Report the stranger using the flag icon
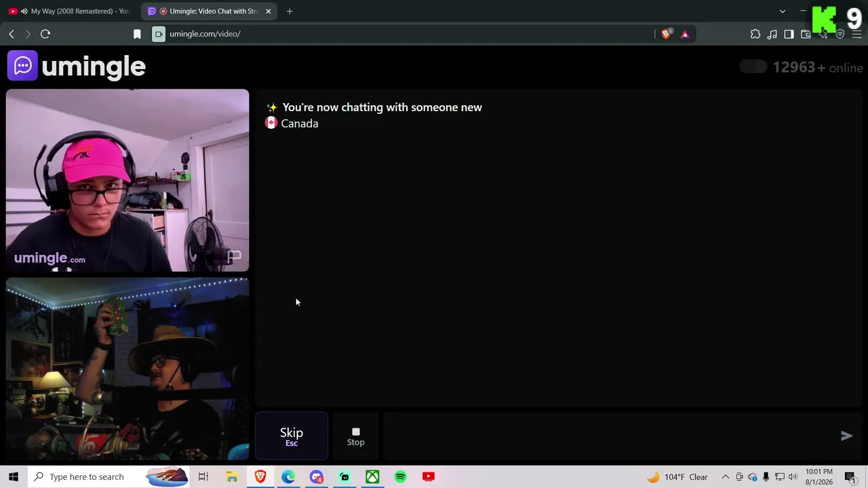The height and width of the screenshot is (488, 868). point(234,256)
